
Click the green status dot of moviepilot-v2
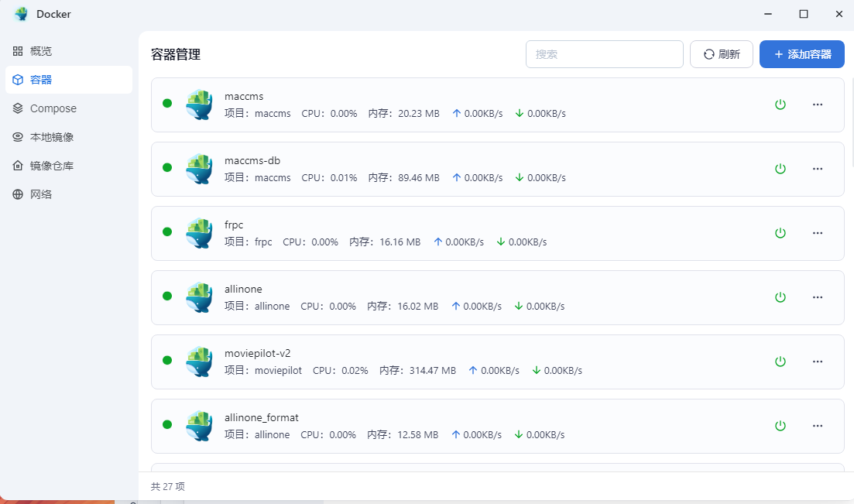coord(167,361)
